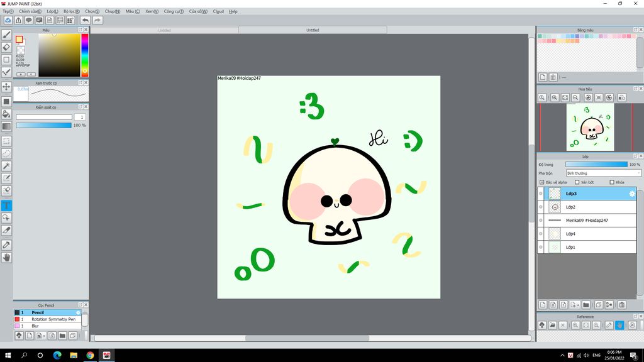The width and height of the screenshot is (644, 362).
Task: Delete palette color with trash icon
Action: click(x=553, y=77)
